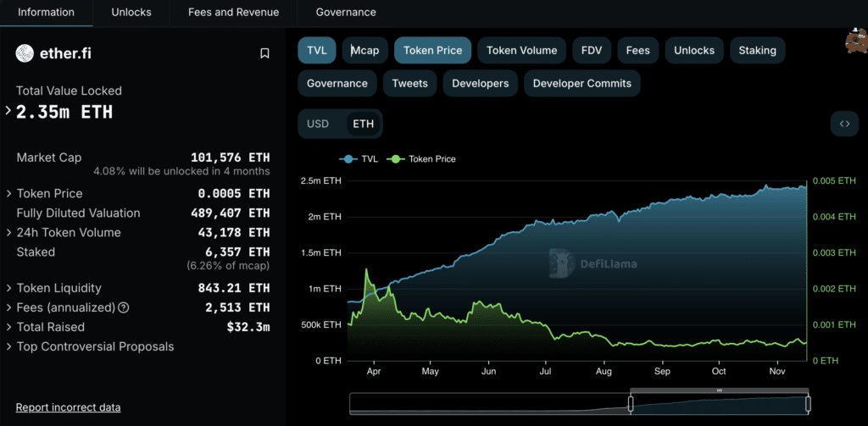Enable the Staking chart series
The width and height of the screenshot is (868, 426).
tap(757, 50)
